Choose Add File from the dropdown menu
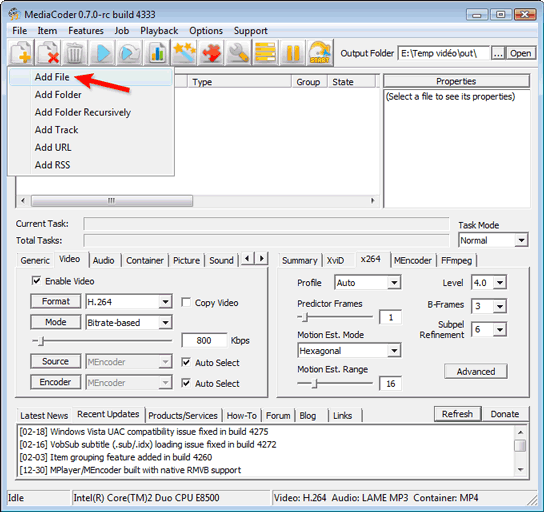The image size is (544, 512). point(91,77)
